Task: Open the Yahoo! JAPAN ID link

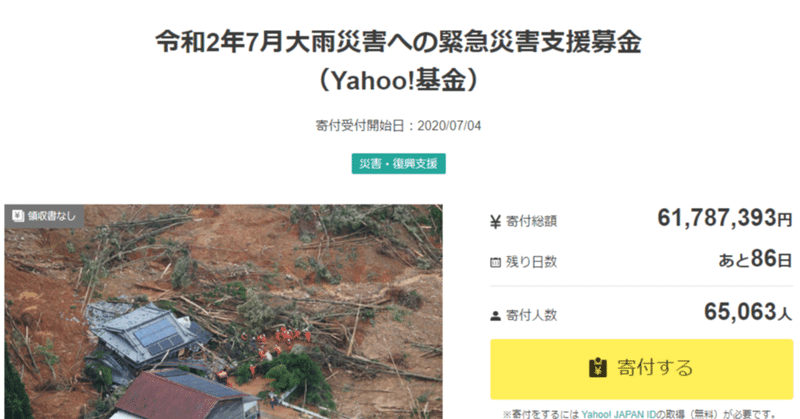Action: coord(618,414)
